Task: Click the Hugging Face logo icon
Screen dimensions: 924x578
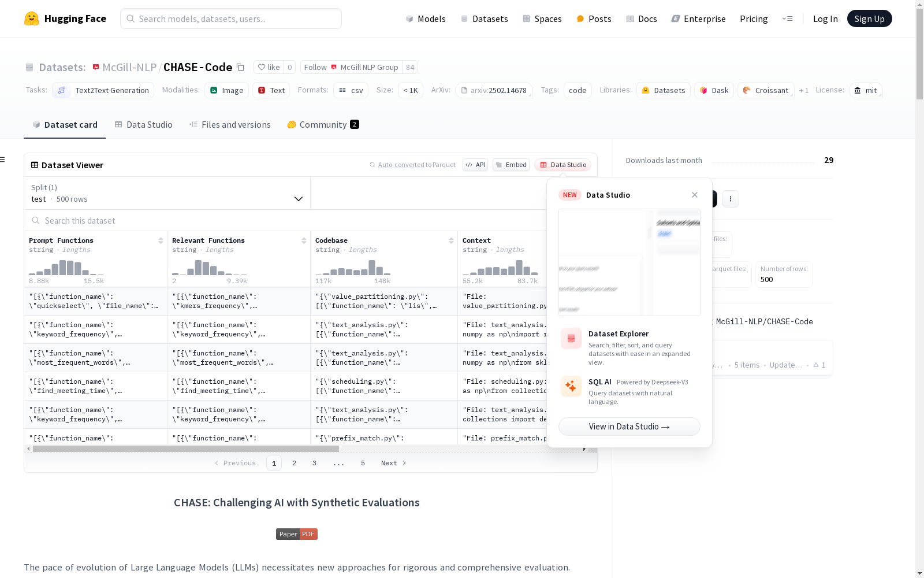Action: tap(32, 18)
